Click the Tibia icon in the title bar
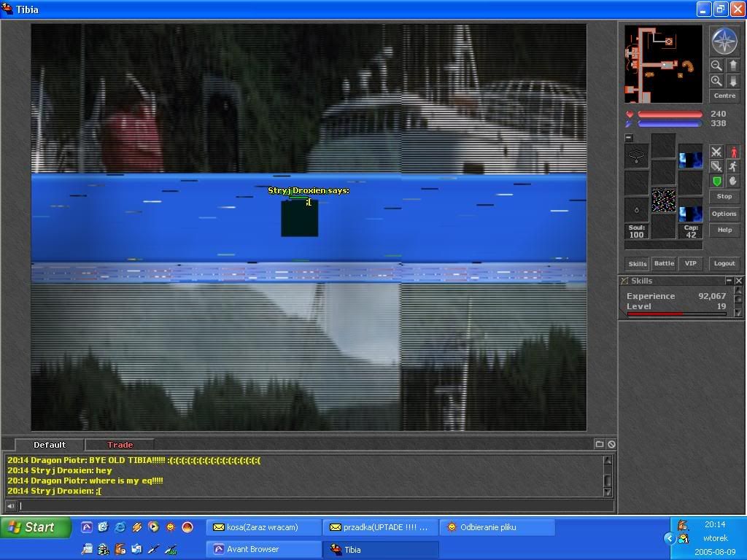Viewport: 747px width, 560px height. [x=7, y=9]
